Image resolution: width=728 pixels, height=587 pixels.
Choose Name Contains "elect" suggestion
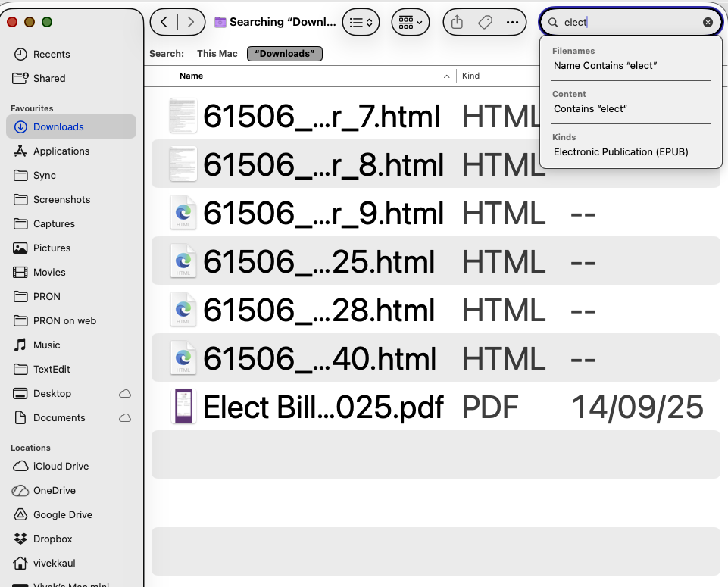coord(605,65)
